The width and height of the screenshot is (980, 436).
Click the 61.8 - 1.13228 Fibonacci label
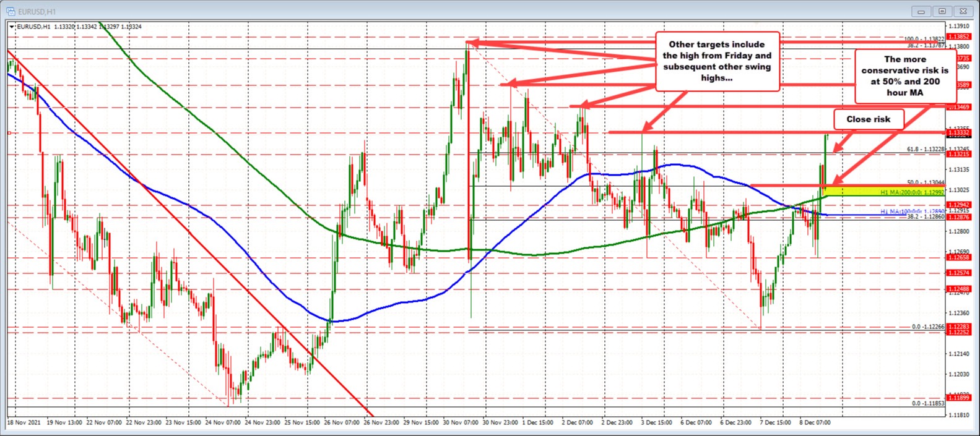click(926, 149)
